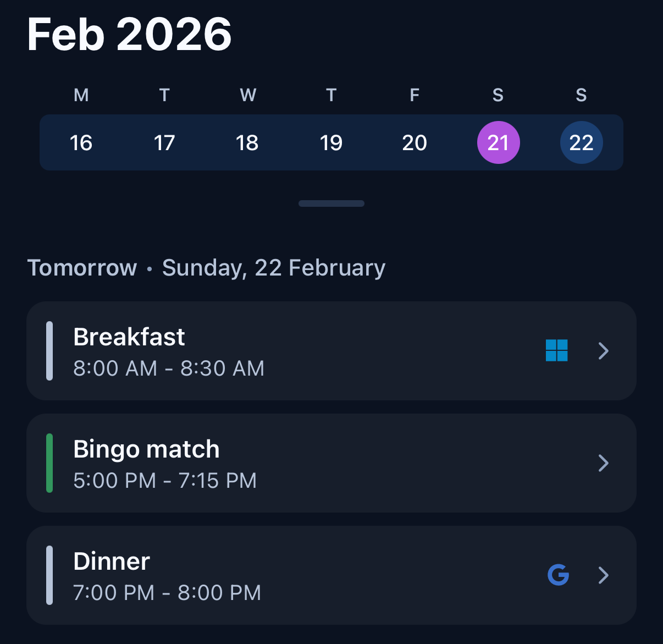Viewport: 663px width, 644px height.
Task: Select Friday 20 in the week strip
Action: coord(415,143)
